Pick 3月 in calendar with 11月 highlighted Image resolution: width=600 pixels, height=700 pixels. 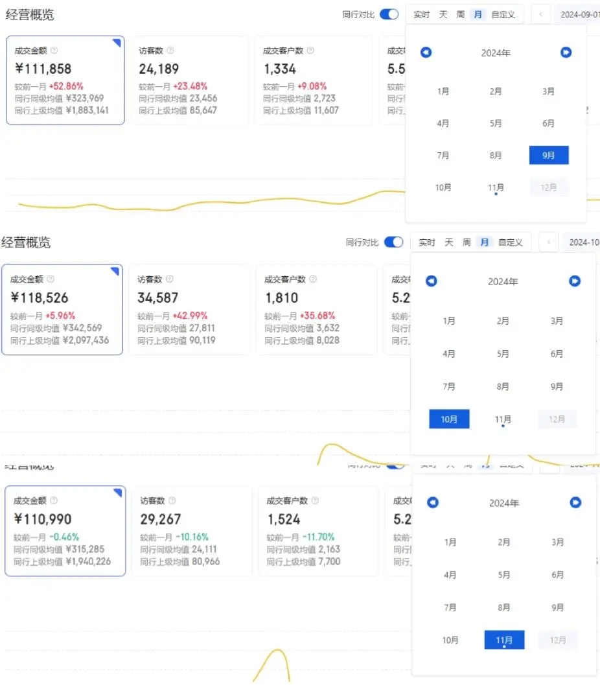point(557,542)
